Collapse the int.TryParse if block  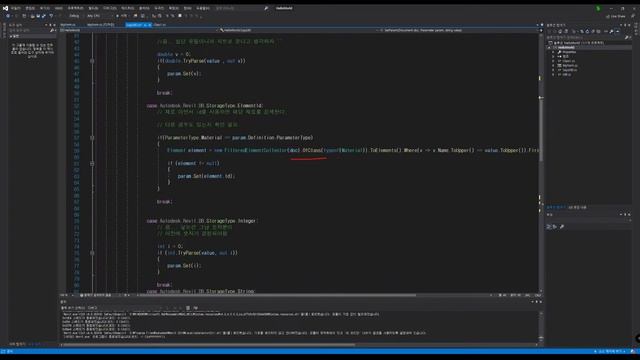(x=92, y=253)
